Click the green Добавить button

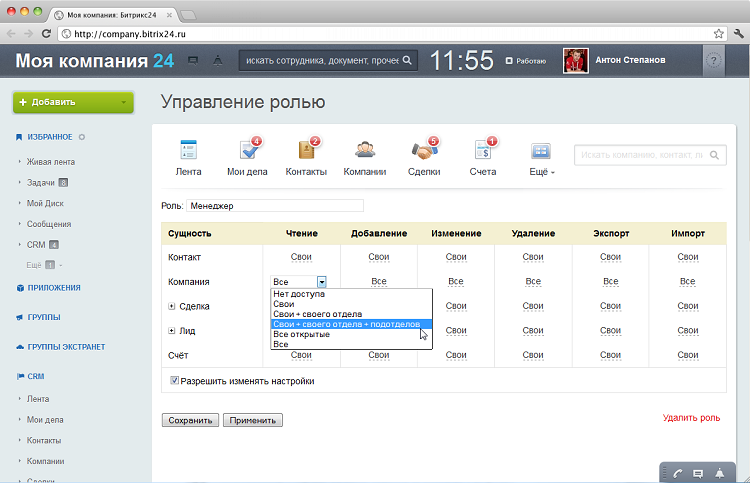click(73, 102)
